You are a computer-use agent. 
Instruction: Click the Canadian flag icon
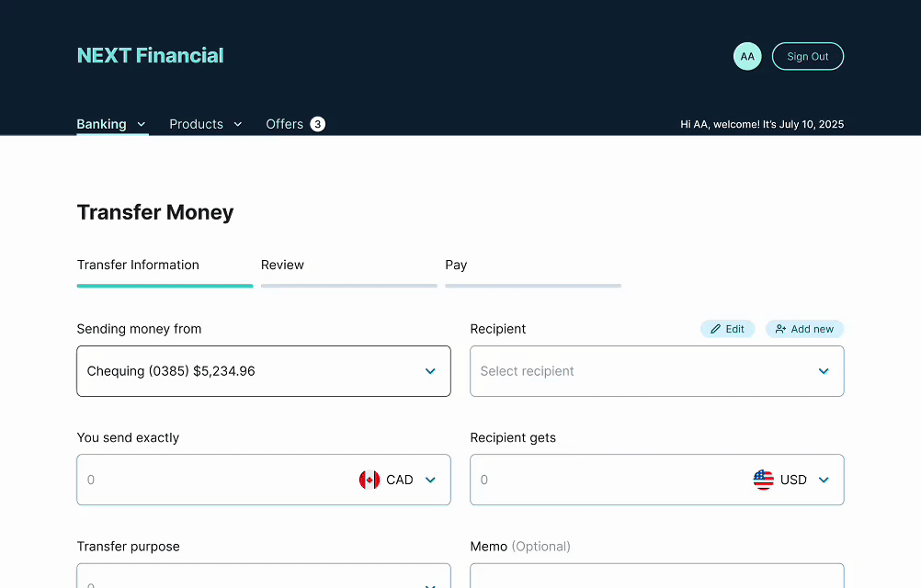[x=370, y=480]
